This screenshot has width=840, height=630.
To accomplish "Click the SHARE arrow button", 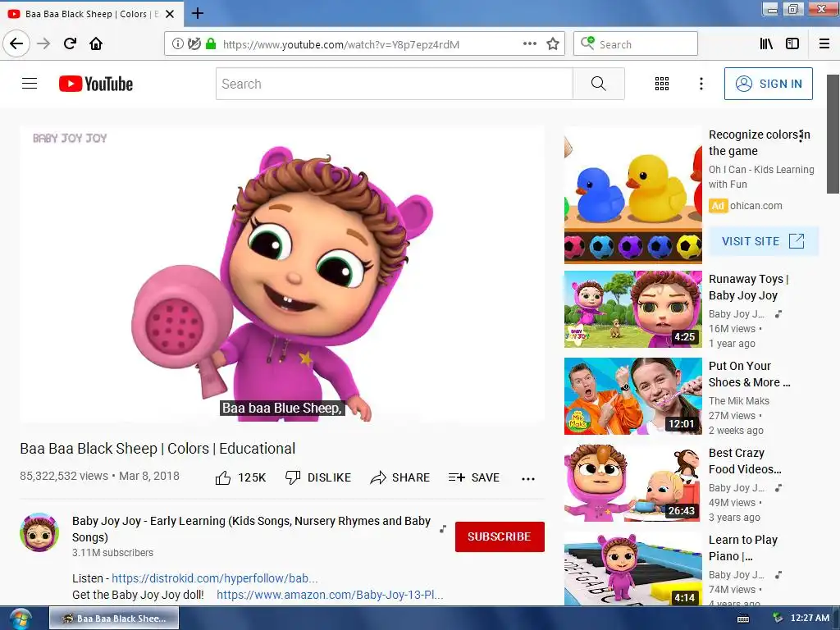I will (399, 477).
